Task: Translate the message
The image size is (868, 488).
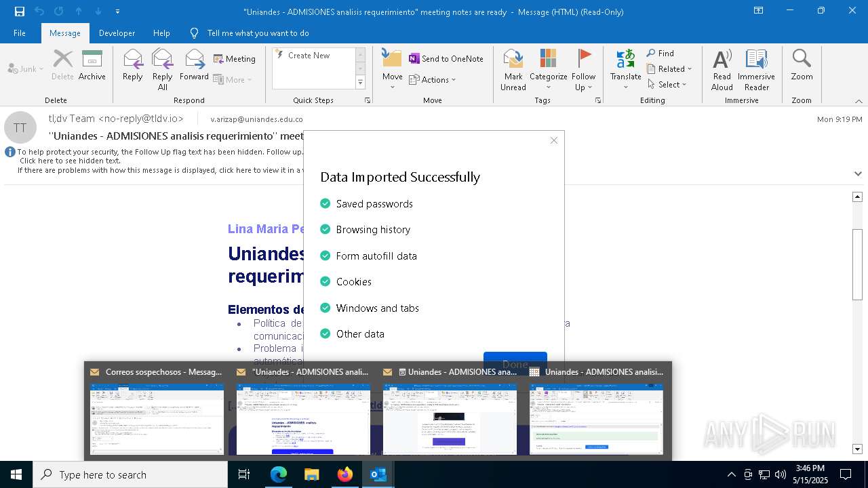Action: coord(625,69)
